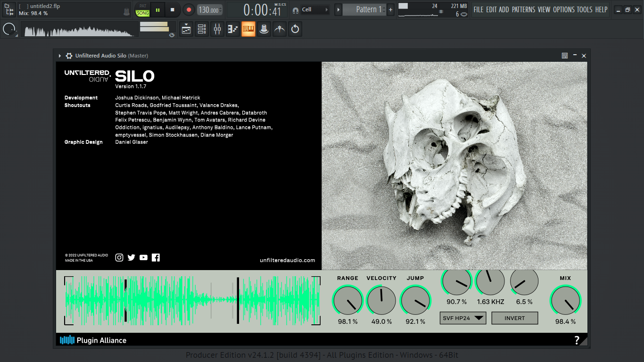Click the 1.63 KHZ frequency knob
Image resolution: width=644 pixels, height=362 pixels.
(x=490, y=282)
